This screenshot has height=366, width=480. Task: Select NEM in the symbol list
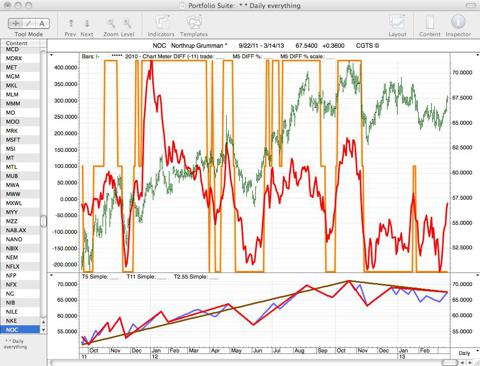tap(20, 257)
